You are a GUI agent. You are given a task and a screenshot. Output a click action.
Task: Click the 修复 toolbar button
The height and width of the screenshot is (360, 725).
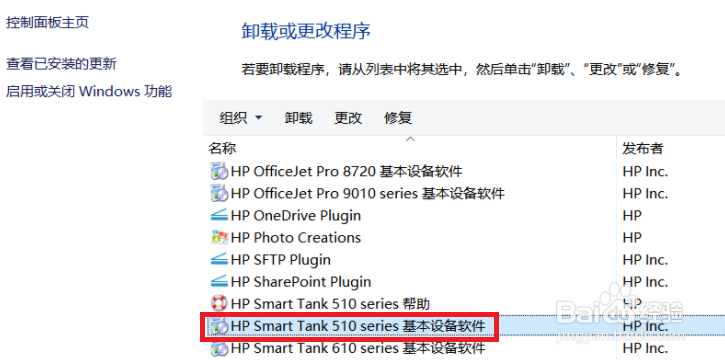[x=398, y=118]
